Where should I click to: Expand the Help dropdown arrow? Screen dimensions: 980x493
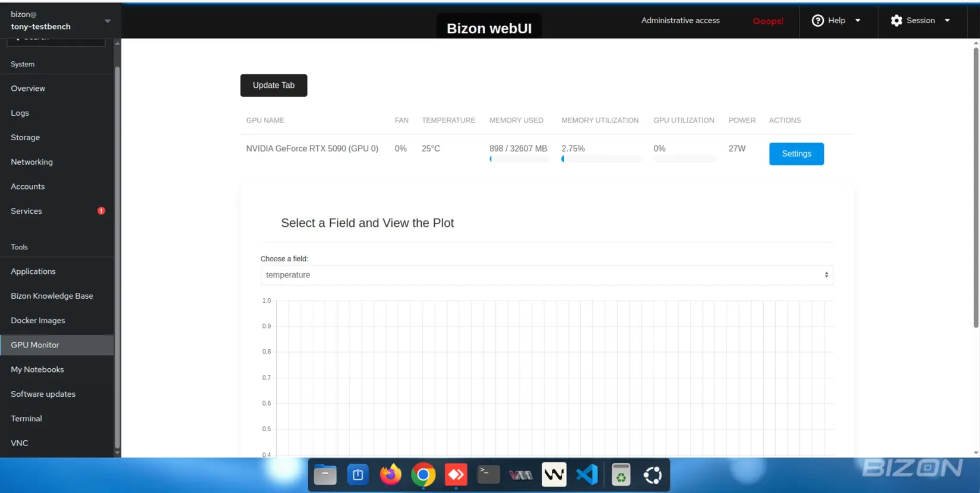click(x=858, y=20)
